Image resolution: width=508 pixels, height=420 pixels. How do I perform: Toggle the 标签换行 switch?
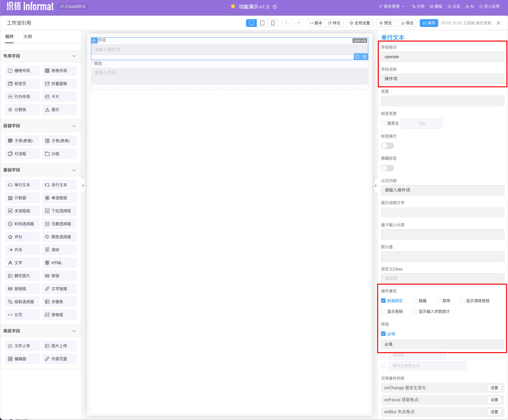[387, 146]
